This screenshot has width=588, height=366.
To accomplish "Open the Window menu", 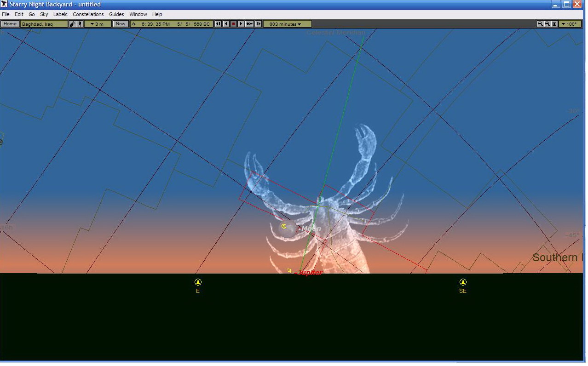I will 138,14.
